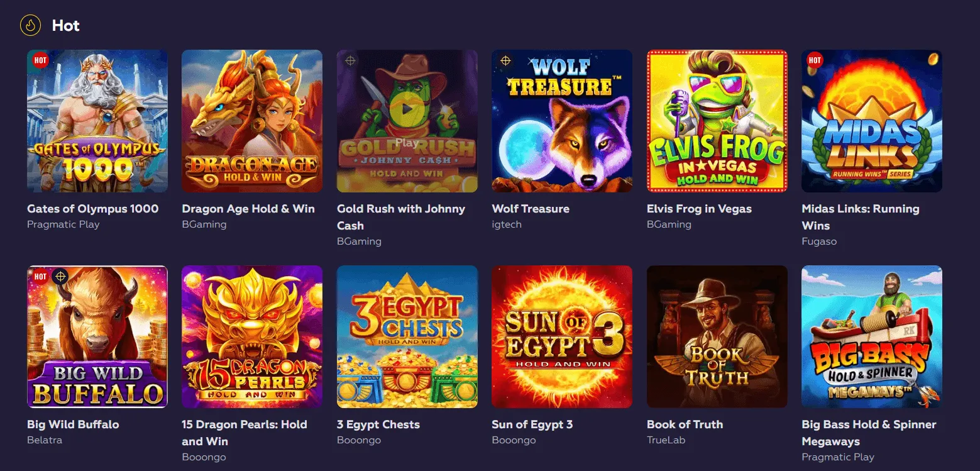The width and height of the screenshot is (980, 471).
Task: Click the crosshair icon on Gold Rush tile
Action: pos(350,61)
